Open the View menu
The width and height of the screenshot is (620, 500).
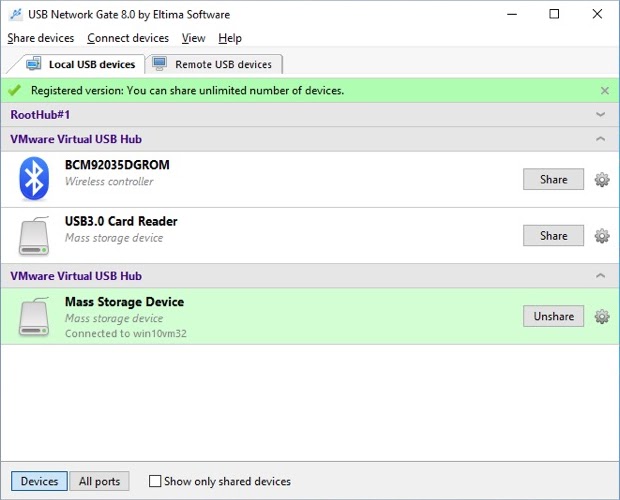point(193,38)
